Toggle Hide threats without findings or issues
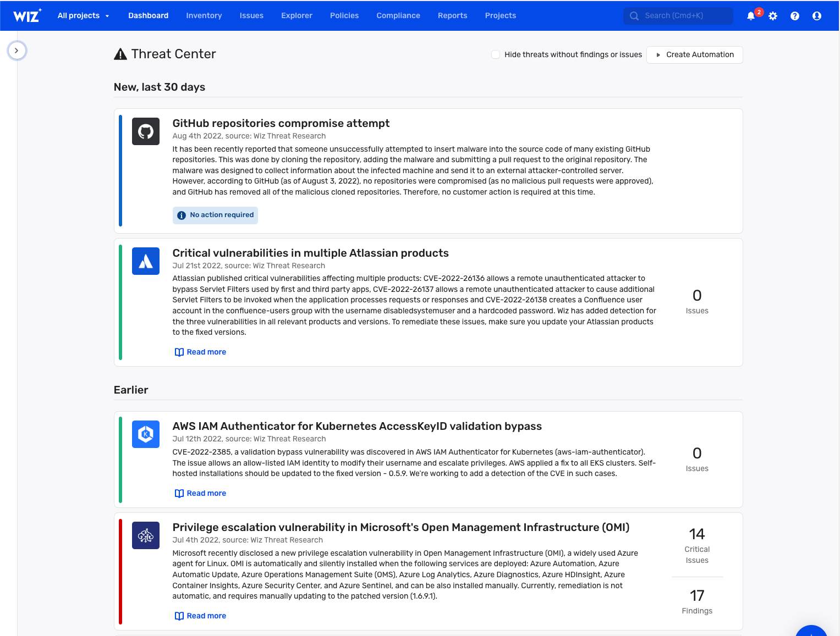The image size is (840, 636). (x=496, y=54)
